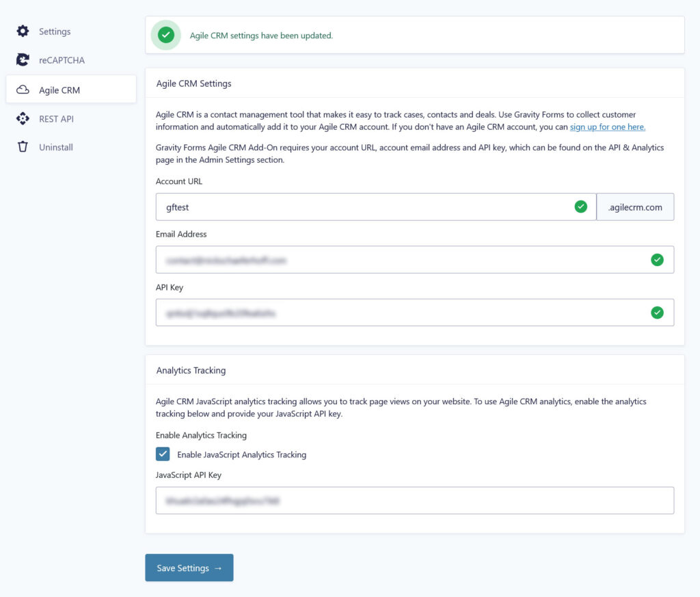Uncheck Enable JavaScript Analytics Tracking

[163, 453]
